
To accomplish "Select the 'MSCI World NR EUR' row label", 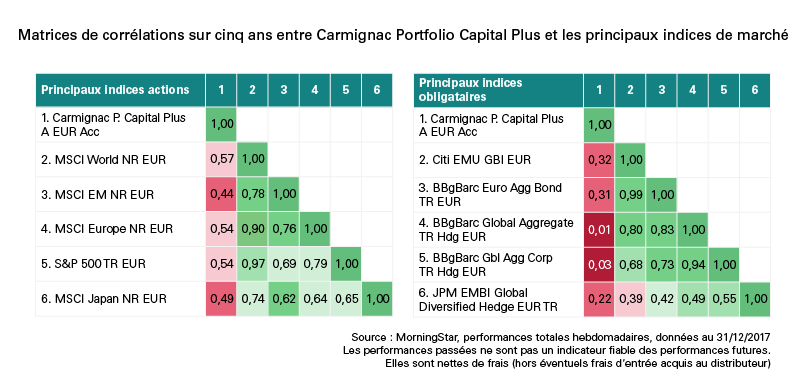I will coord(104,160).
